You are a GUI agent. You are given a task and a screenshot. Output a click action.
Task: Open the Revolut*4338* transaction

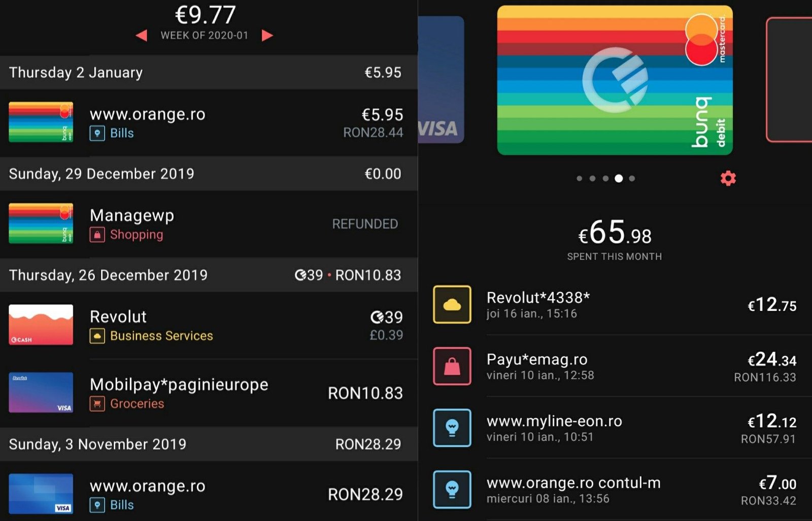(x=615, y=305)
